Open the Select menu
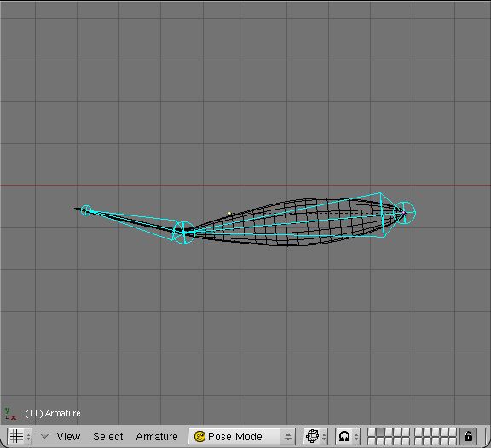 [x=107, y=436]
